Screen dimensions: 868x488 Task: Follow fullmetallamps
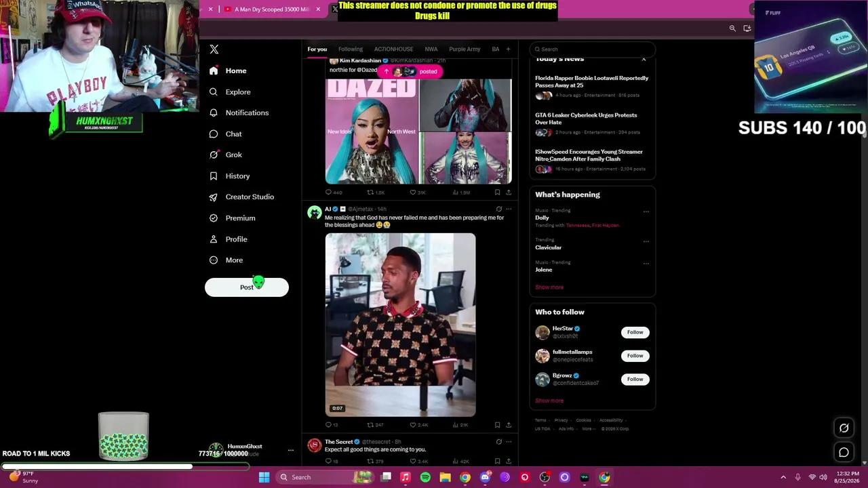(635, 355)
